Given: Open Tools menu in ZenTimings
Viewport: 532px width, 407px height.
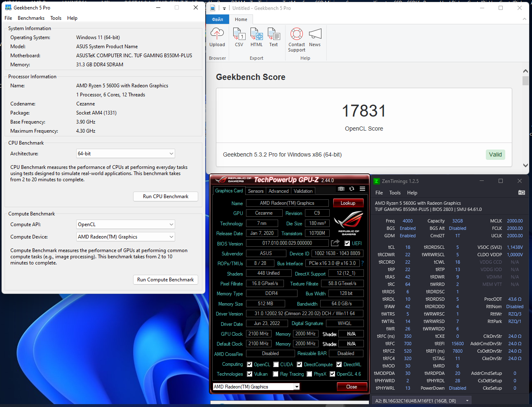Looking at the screenshot, I should click(x=395, y=193).
